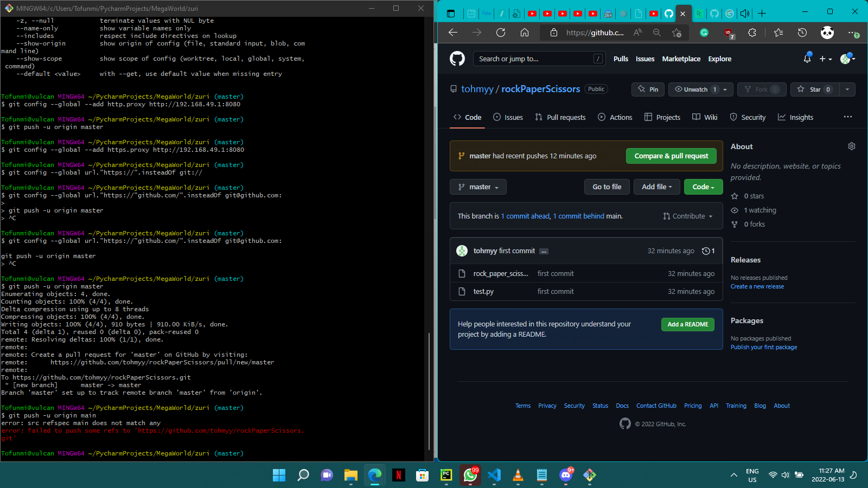This screenshot has height=488, width=868.
Task: Open the GitHub home page via octocat logo
Action: click(x=457, y=59)
